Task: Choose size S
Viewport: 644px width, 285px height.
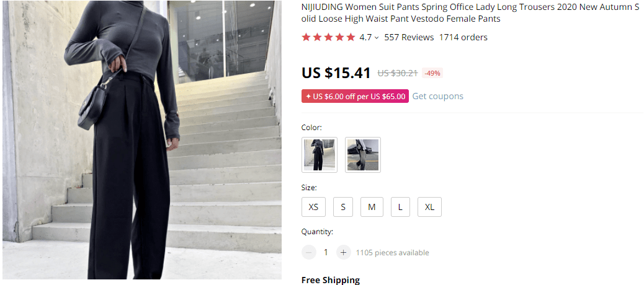Action: click(x=343, y=207)
